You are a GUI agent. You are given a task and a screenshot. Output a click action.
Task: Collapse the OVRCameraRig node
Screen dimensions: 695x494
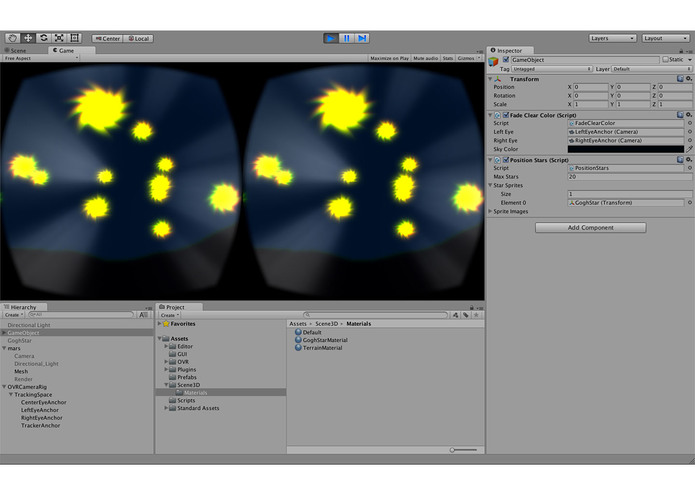click(4, 387)
